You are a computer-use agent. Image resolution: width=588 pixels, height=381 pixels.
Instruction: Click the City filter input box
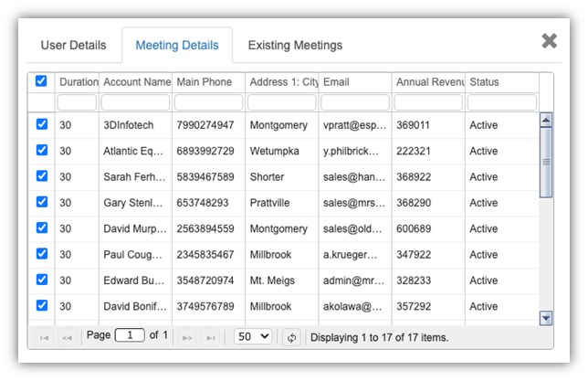point(282,102)
